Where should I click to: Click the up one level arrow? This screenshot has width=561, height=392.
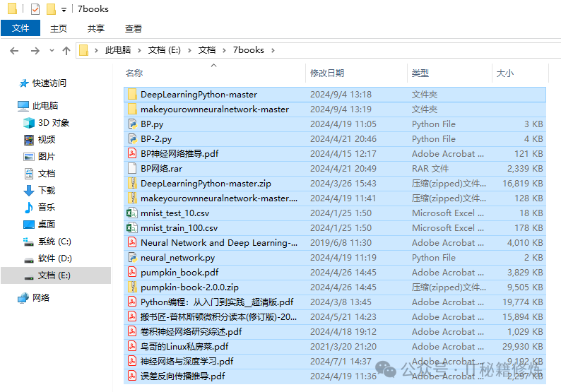point(66,50)
